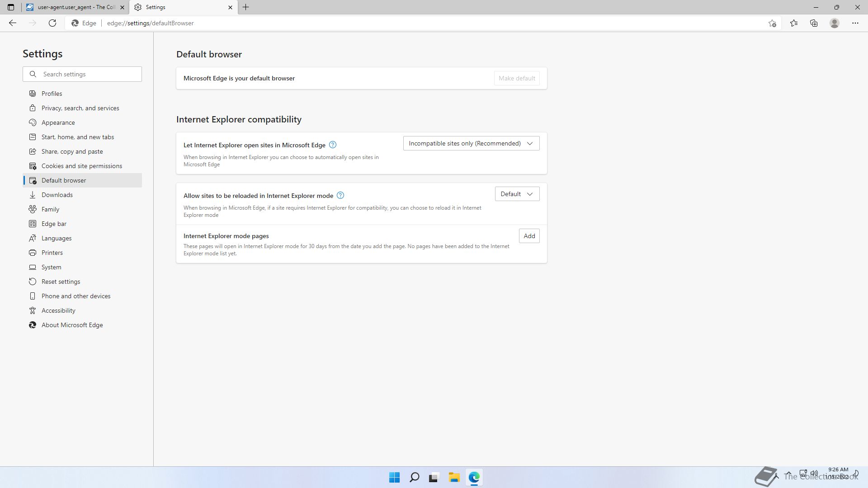Click the address bar URL
This screenshot has height=488, width=868.
tap(150, 23)
